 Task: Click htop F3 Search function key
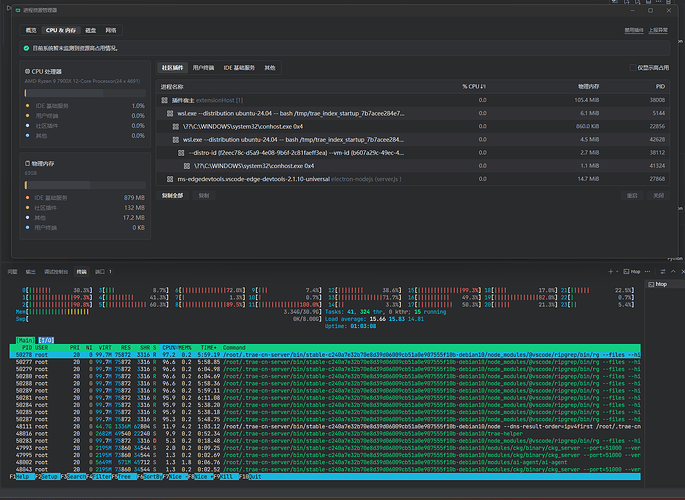tap(73, 476)
